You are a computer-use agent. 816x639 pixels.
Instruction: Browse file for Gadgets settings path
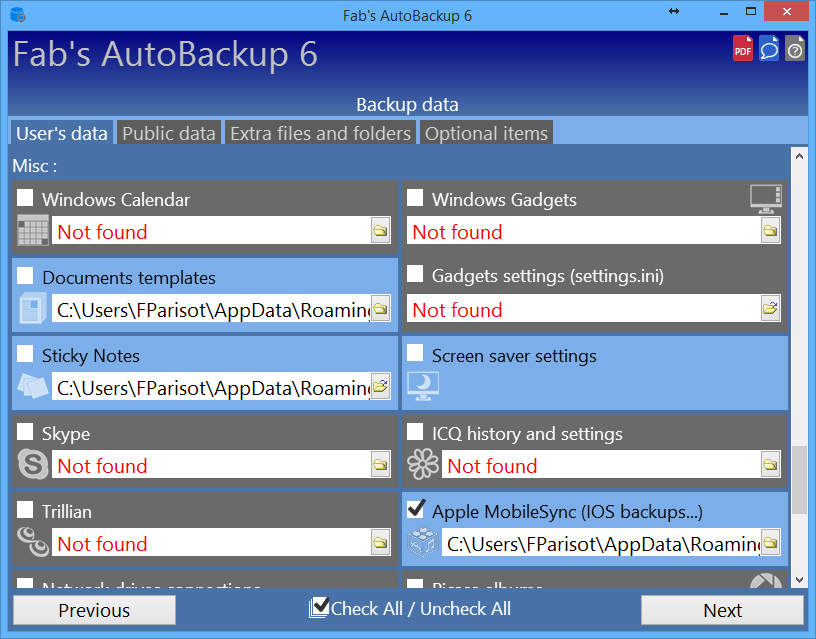[x=771, y=308]
